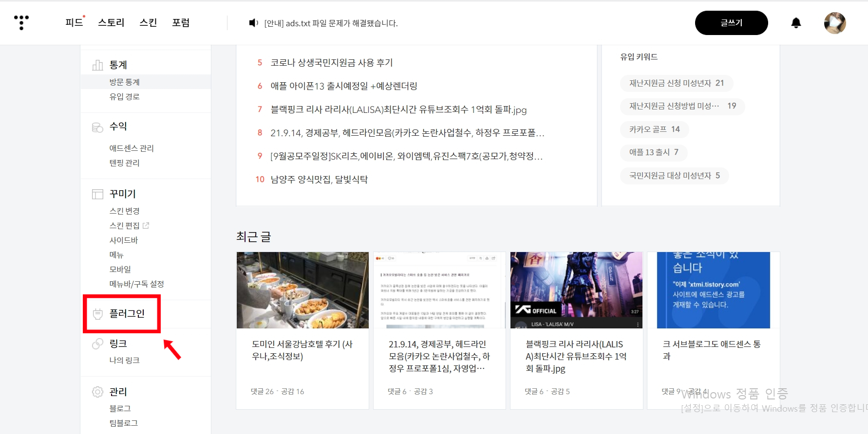Click 댓글 6 · 공감 5 stats
Image resolution: width=868 pixels, height=434 pixels.
547,391
